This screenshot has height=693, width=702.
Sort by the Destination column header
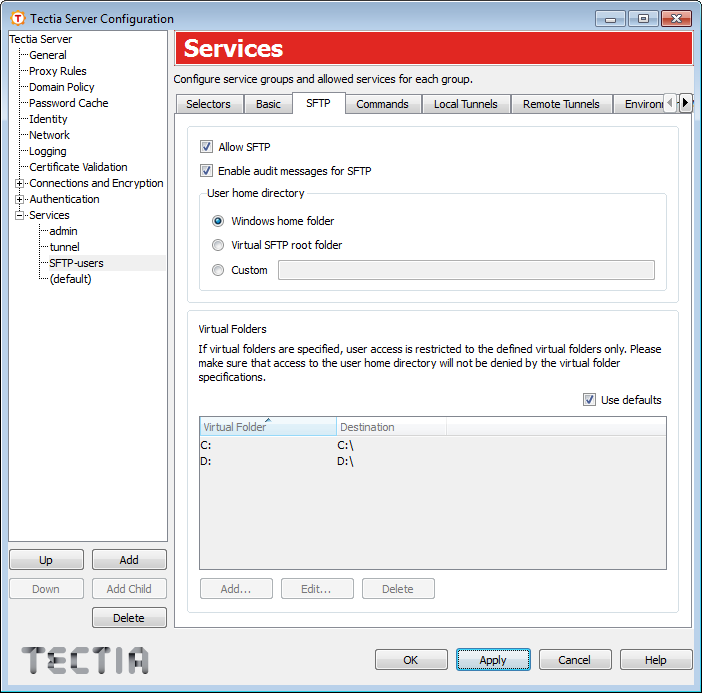tap(391, 427)
